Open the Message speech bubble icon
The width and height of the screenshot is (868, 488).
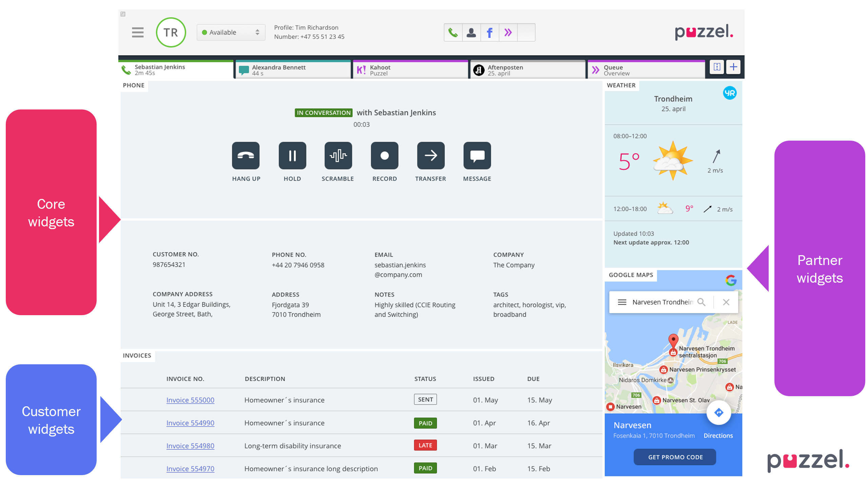pos(477,156)
